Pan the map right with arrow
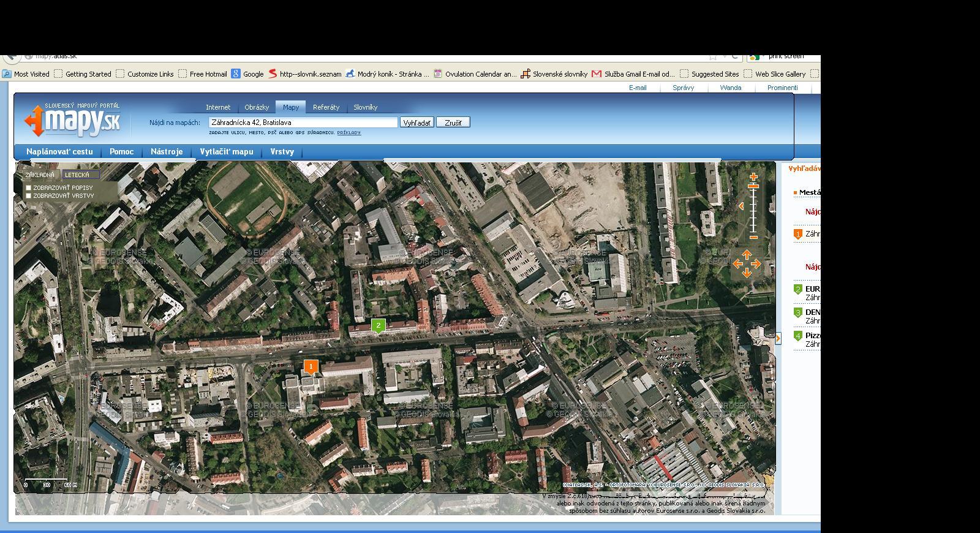Image resolution: width=980 pixels, height=533 pixels. (756, 264)
